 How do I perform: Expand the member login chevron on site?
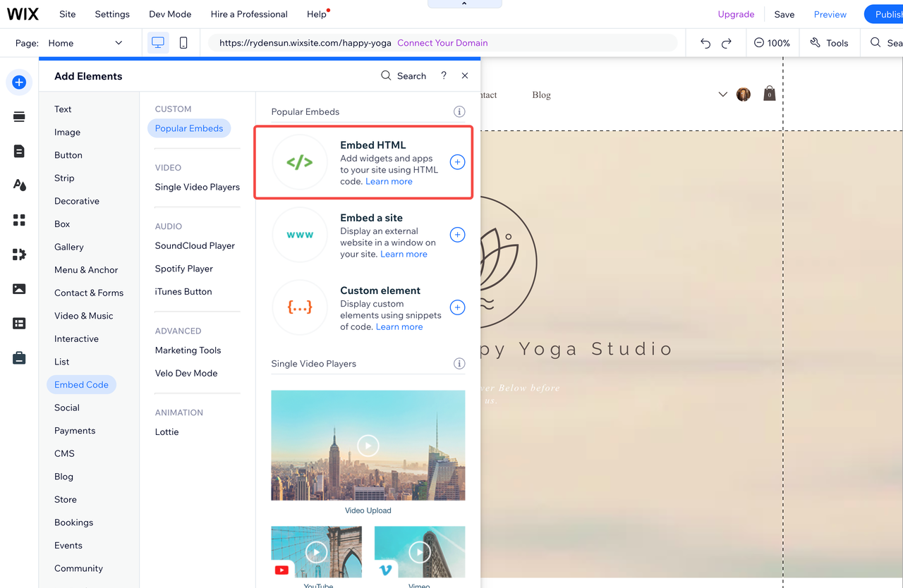[722, 94]
